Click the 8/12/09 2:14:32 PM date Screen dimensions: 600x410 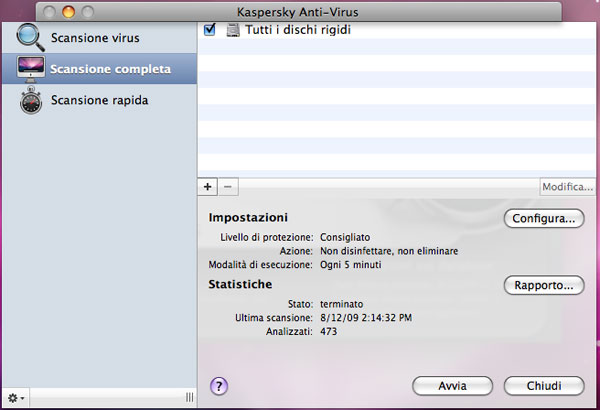(366, 318)
